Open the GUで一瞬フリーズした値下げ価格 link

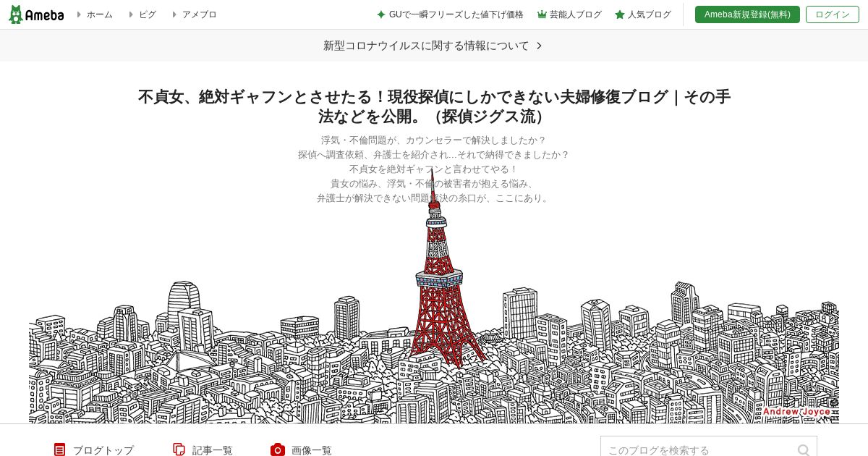point(456,14)
